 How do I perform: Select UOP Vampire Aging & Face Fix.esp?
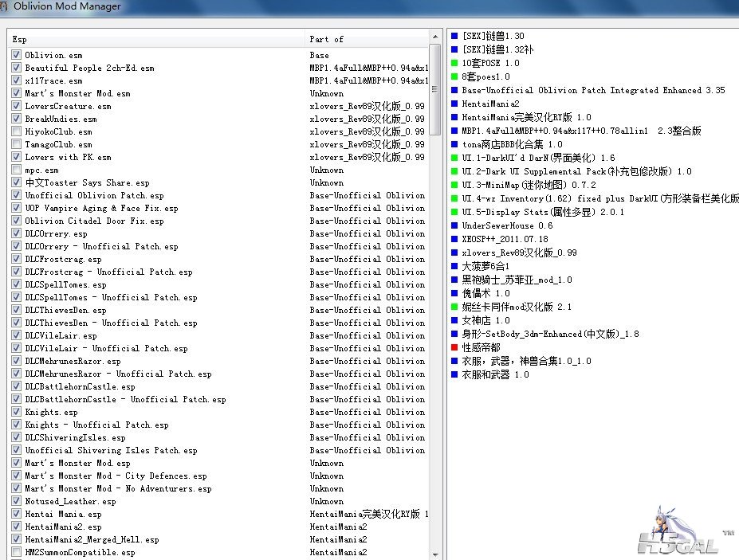point(218,208)
